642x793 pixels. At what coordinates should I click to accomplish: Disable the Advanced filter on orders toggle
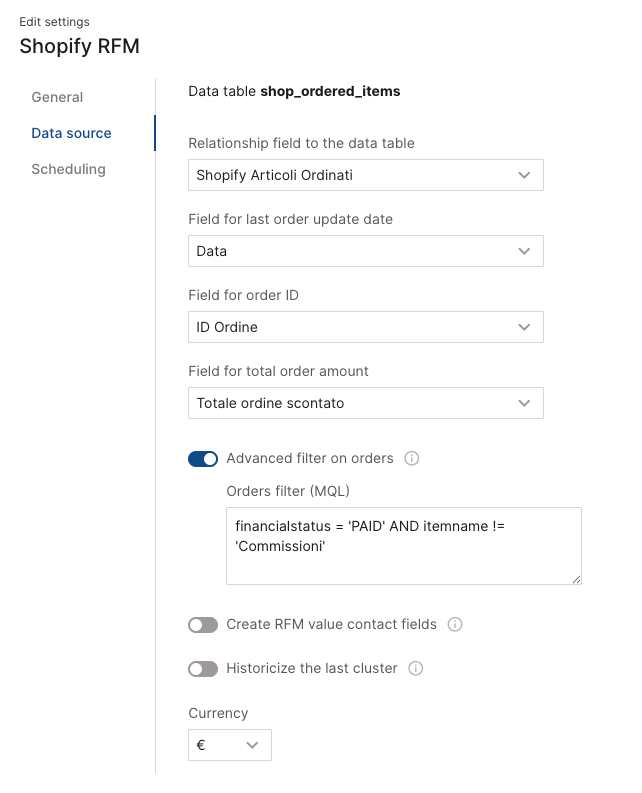tap(203, 459)
